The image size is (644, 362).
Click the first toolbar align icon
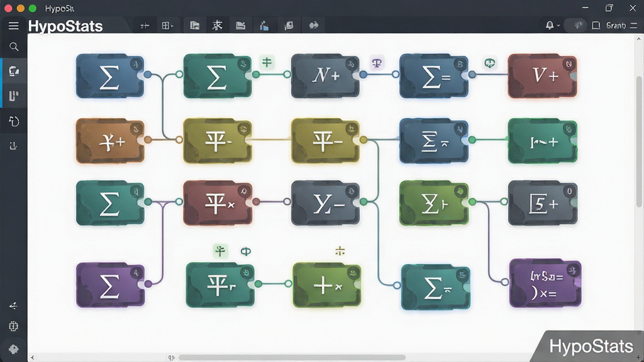145,26
